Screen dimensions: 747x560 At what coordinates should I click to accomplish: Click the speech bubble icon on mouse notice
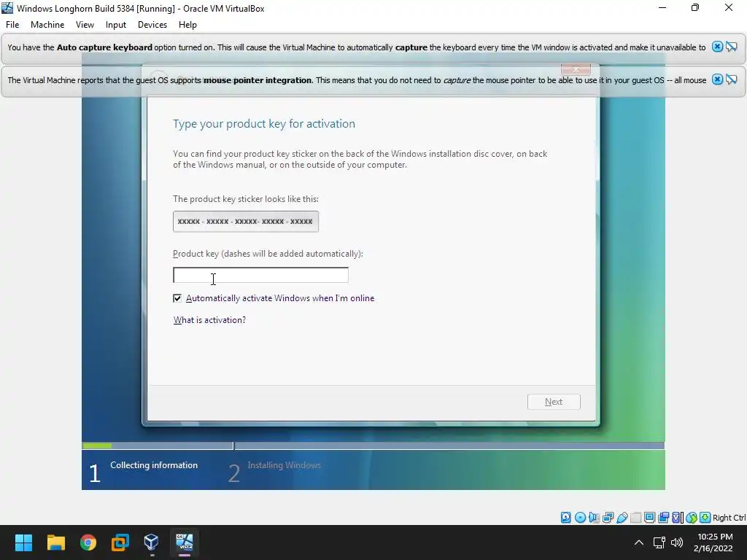point(731,79)
